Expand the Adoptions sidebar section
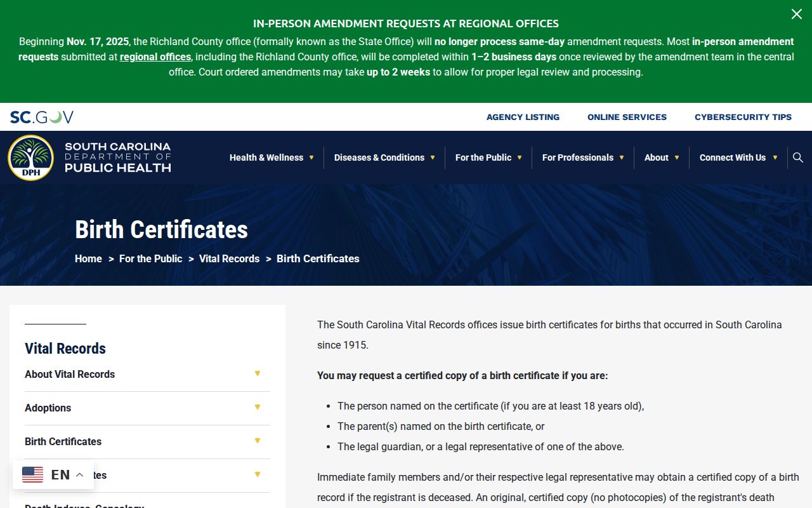This screenshot has height=508, width=812. tap(258, 407)
